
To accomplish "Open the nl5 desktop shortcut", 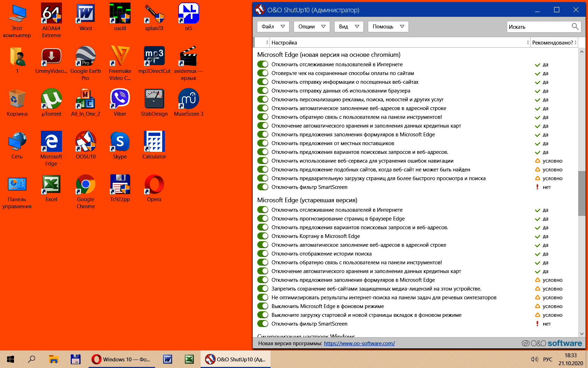I will (189, 17).
